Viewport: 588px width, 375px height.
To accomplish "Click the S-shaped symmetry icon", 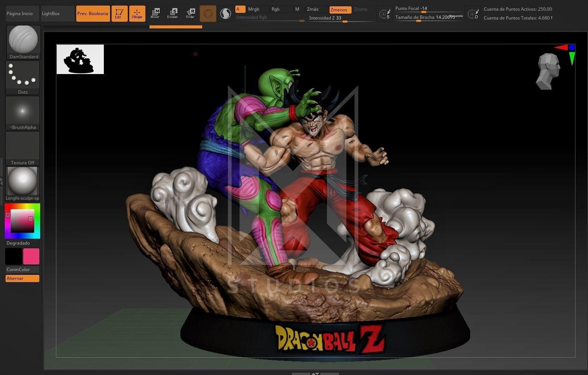I will (225, 14).
